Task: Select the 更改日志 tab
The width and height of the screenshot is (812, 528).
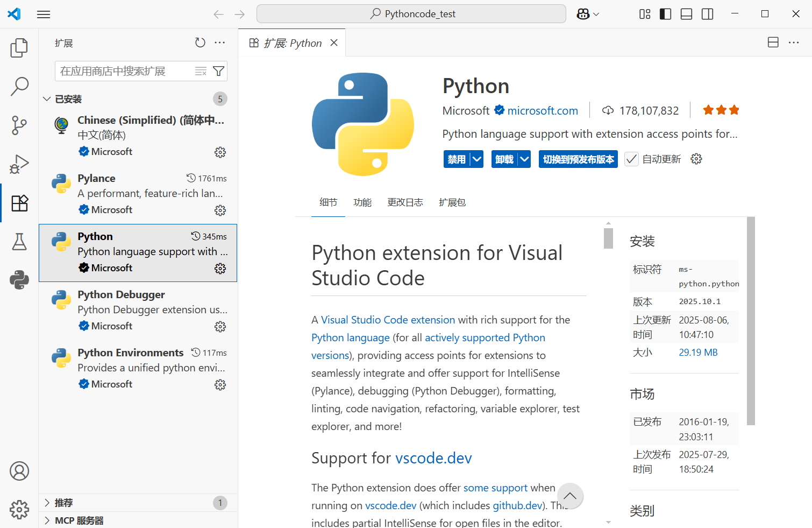Action: click(405, 202)
